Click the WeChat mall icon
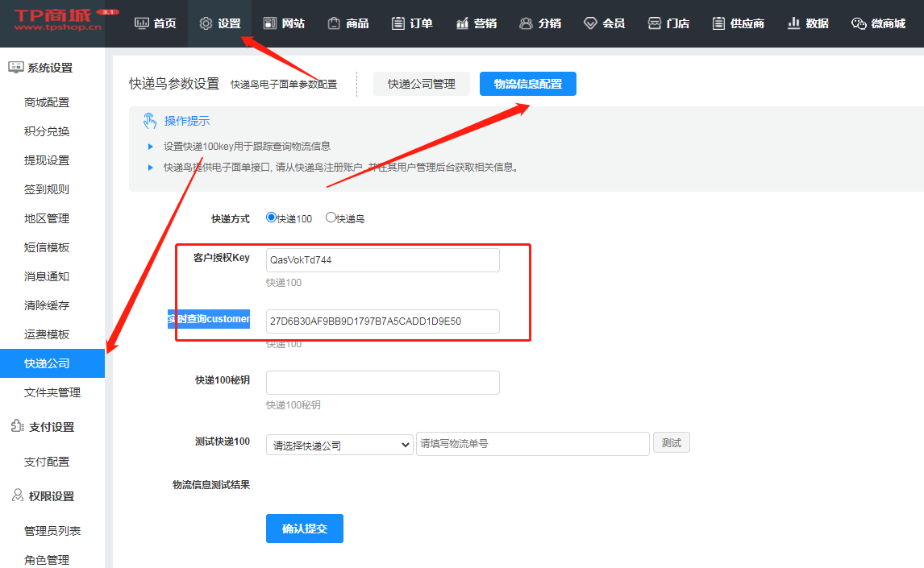The height and width of the screenshot is (568, 924). [859, 23]
